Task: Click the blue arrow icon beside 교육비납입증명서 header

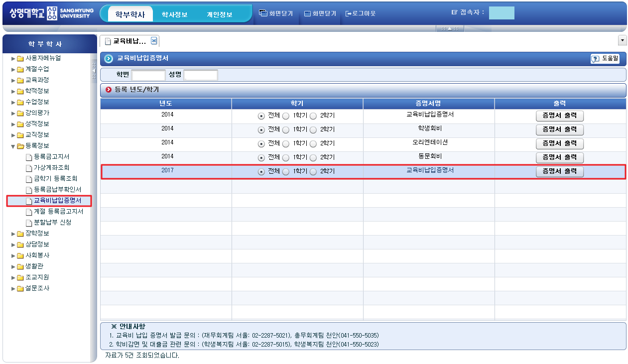Action: point(109,59)
